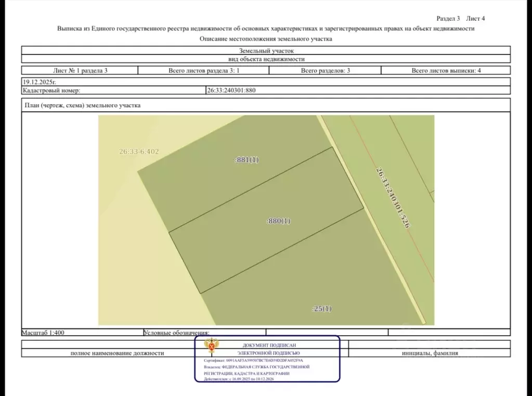Select the "Всего листов выписки: 4" cell

[446, 70]
